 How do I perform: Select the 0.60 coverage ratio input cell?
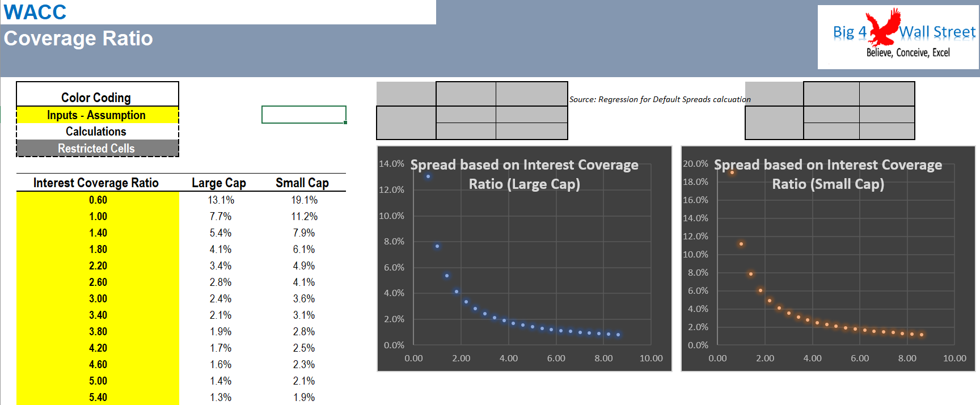pyautogui.click(x=98, y=200)
